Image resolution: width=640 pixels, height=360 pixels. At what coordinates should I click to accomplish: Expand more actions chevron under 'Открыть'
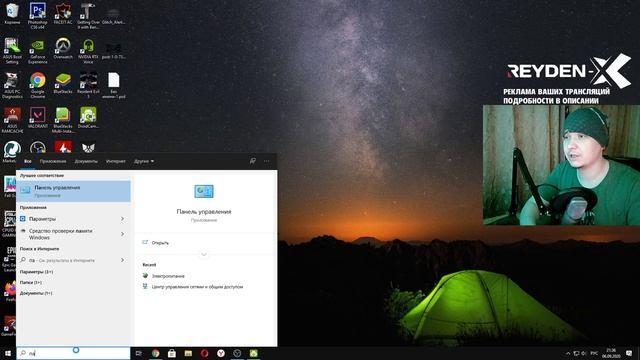tap(204, 254)
